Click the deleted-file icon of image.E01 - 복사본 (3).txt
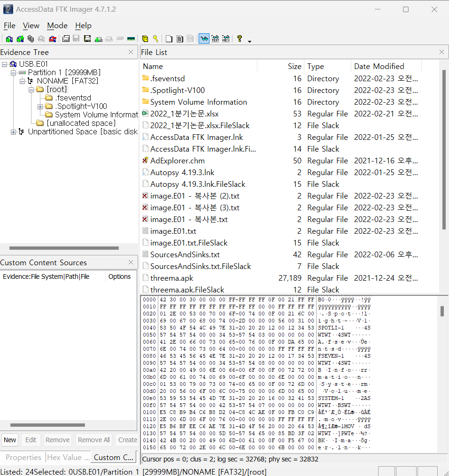 (x=145, y=207)
